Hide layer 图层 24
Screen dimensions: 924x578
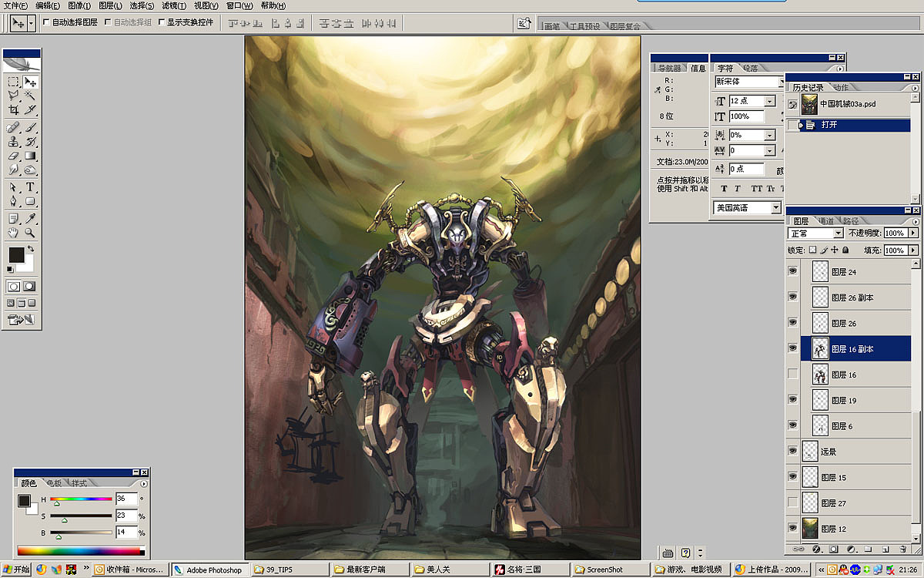tap(792, 271)
